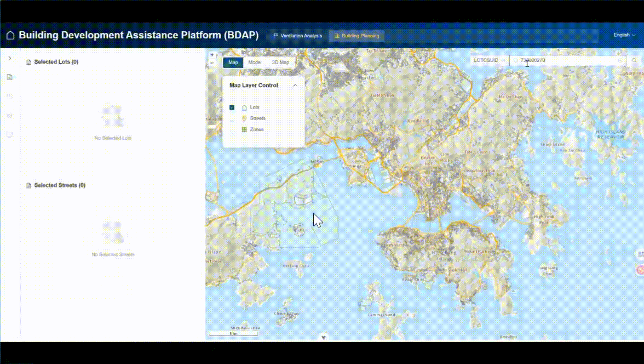Click the down arrow at the map's bottom
Screen dimensions: 644x364
coord(324,338)
